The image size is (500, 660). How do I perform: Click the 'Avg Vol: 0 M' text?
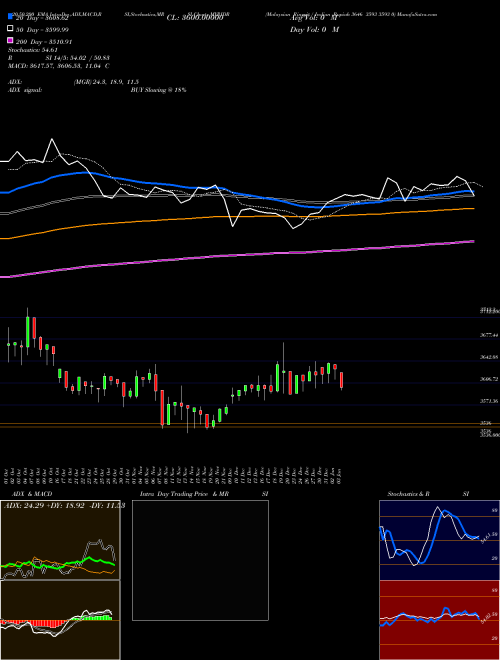[314, 18]
